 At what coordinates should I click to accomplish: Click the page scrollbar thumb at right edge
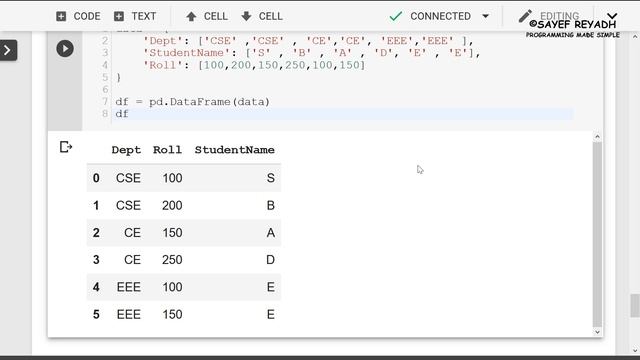pyautogui.click(x=635, y=305)
